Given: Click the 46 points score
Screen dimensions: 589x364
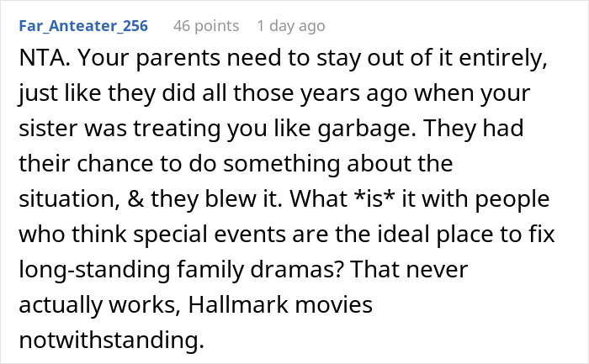Looking at the screenshot, I should [206, 26].
